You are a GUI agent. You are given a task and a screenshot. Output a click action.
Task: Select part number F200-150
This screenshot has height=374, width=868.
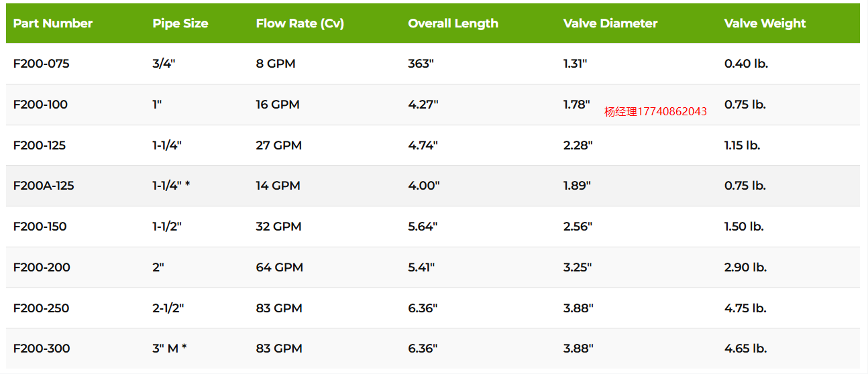coord(40,227)
